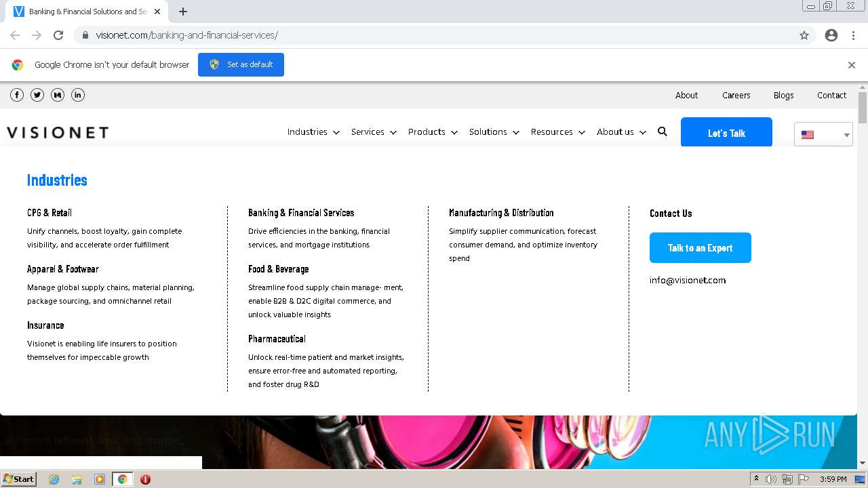Open Visionet's Twitter page icon

(x=37, y=95)
